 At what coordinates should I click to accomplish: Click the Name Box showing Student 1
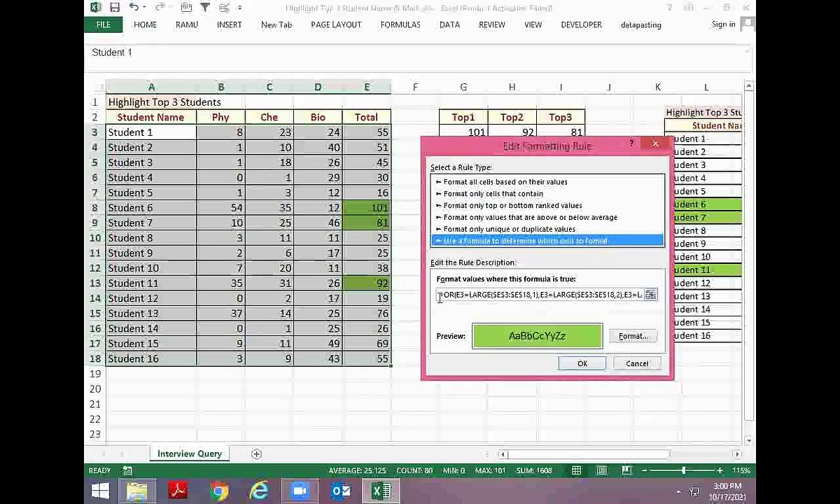[x=112, y=52]
